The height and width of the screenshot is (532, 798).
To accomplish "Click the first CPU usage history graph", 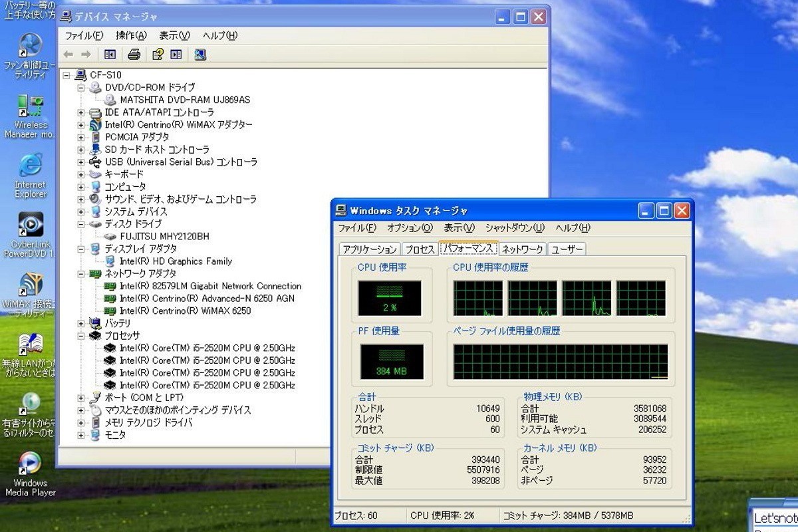I will (478, 298).
